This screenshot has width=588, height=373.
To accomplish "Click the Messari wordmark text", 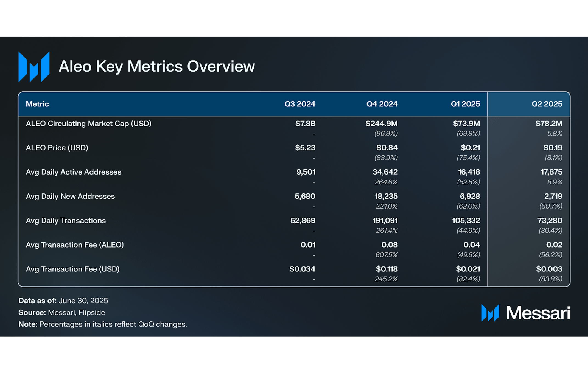I will click(538, 313).
